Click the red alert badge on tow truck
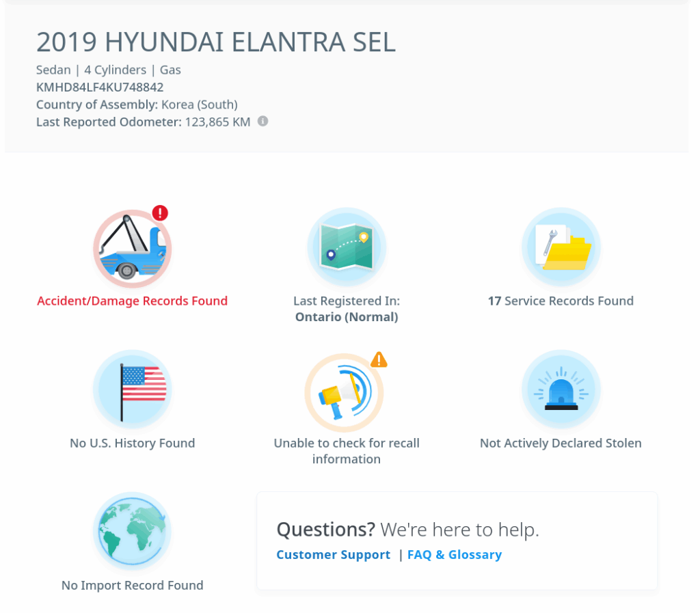Image resolution: width=700 pixels, height=613 pixels. pos(160,213)
